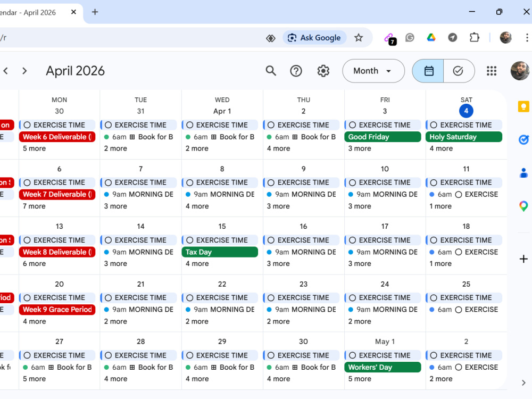Open the Support help question-mark icon

296,71
